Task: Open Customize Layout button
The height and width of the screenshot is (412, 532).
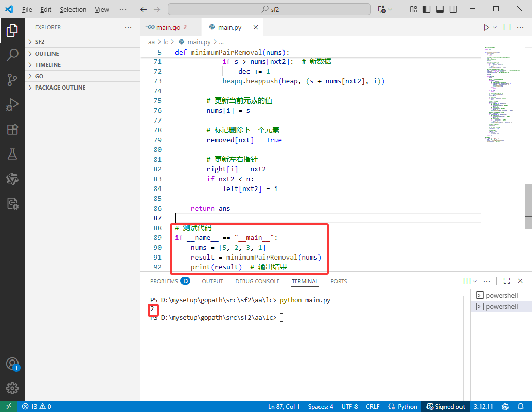Action: point(413,9)
